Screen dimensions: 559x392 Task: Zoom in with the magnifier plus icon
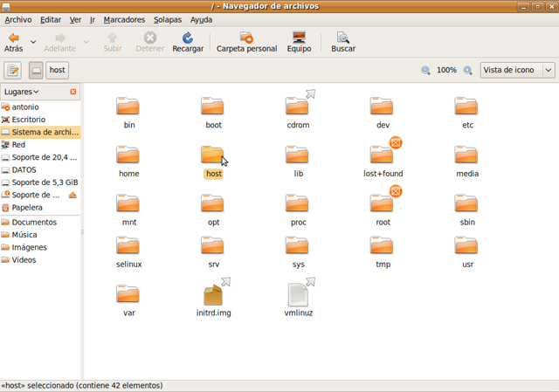pyautogui.click(x=468, y=71)
